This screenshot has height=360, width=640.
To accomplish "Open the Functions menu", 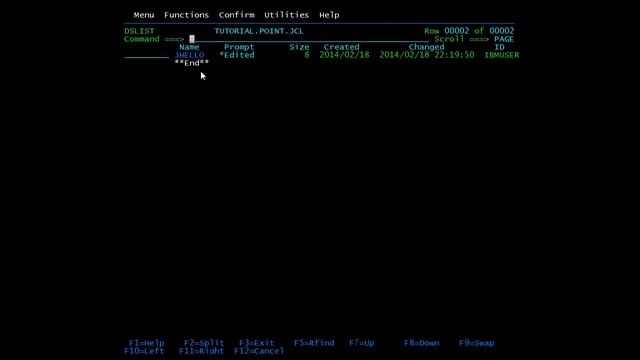I will pyautogui.click(x=187, y=15).
